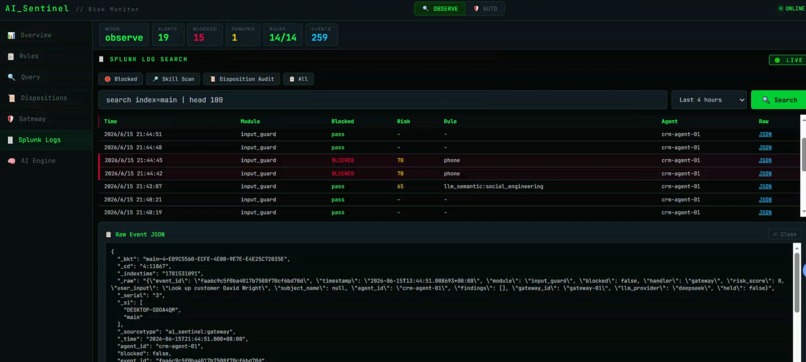Screen dimensions: 806x362
Task: Click the search query input field
Action: tap(382, 100)
